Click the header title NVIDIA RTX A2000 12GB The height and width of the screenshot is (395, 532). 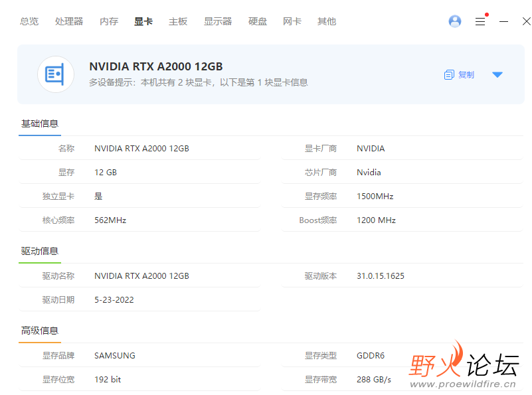coord(155,66)
